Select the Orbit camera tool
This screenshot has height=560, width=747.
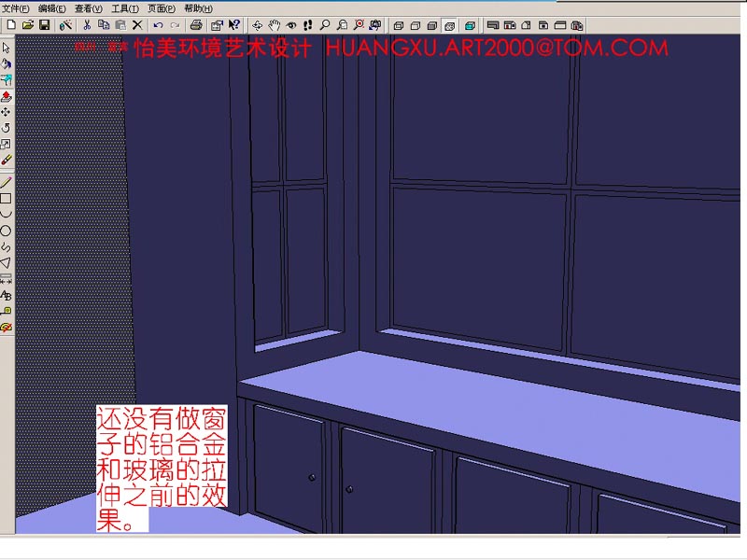(x=258, y=25)
